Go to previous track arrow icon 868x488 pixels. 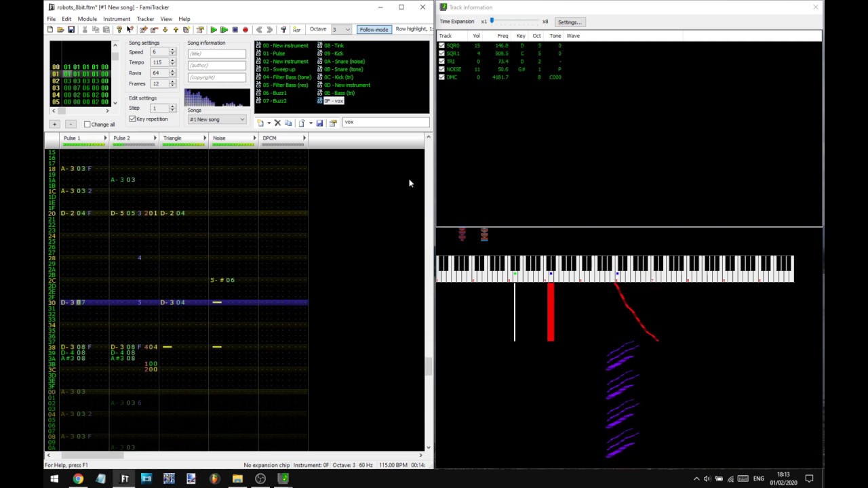[259, 30]
